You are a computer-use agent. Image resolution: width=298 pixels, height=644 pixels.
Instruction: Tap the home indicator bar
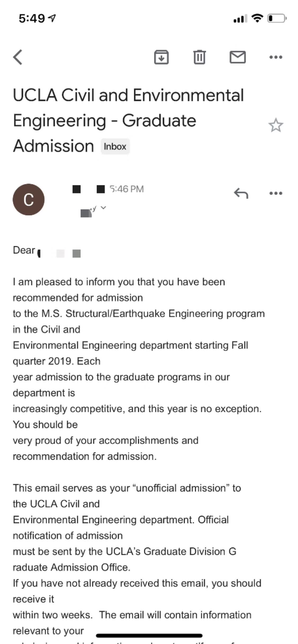click(149, 636)
